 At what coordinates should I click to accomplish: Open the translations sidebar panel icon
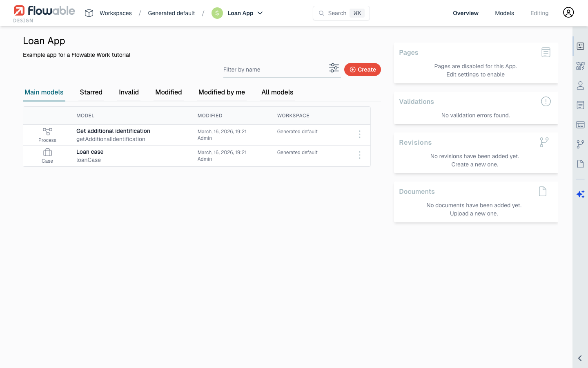(x=580, y=125)
